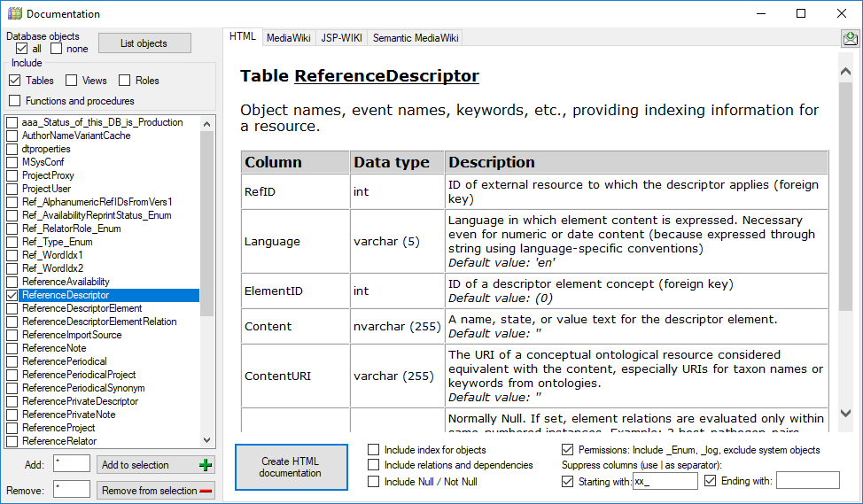863x504 pixels.
Task: Click the documentation preview scroll down arrow
Action: pyautogui.click(x=846, y=414)
